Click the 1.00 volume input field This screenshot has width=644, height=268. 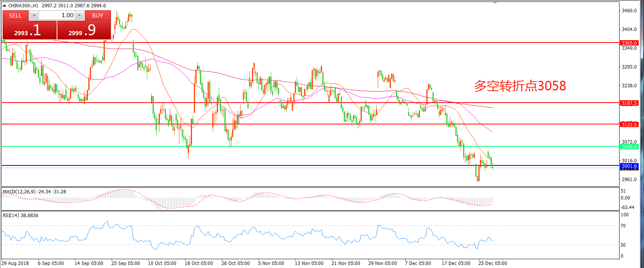tap(57, 16)
